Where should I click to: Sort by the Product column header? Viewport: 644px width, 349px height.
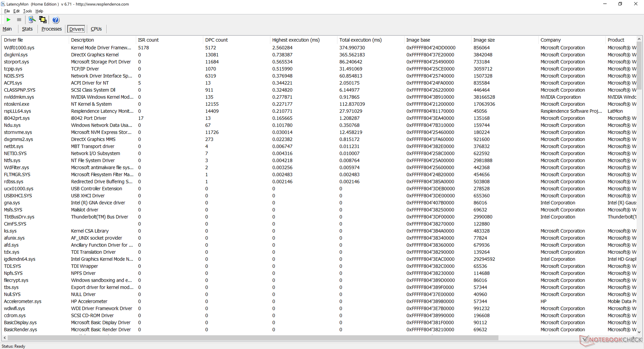(x=621, y=40)
